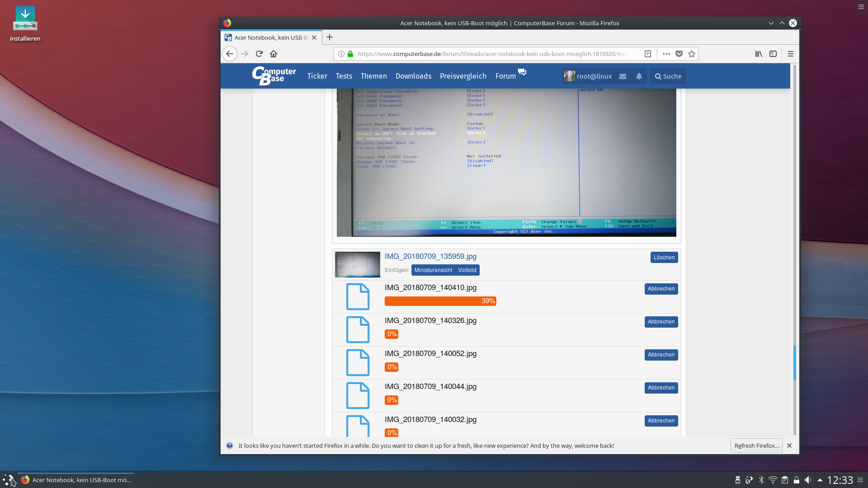Viewport: 868px width, 488px height.
Task: Click the Bluetooth tray icon
Action: (x=761, y=480)
